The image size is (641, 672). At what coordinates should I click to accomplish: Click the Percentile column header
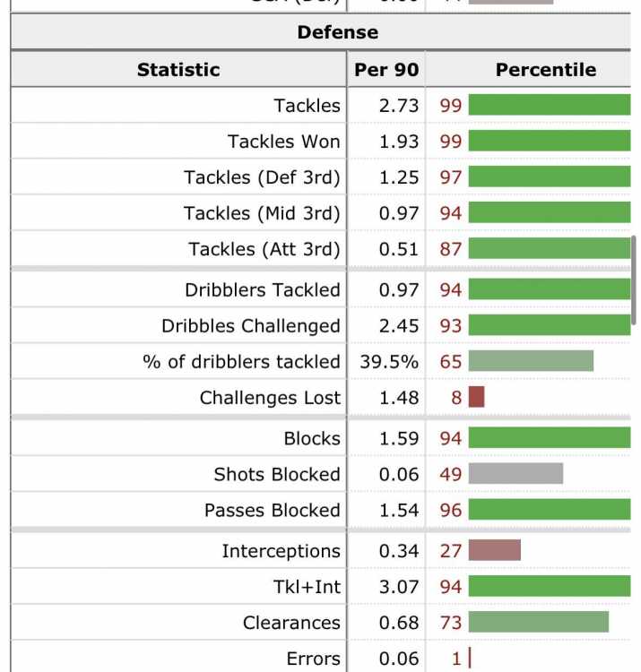(545, 69)
